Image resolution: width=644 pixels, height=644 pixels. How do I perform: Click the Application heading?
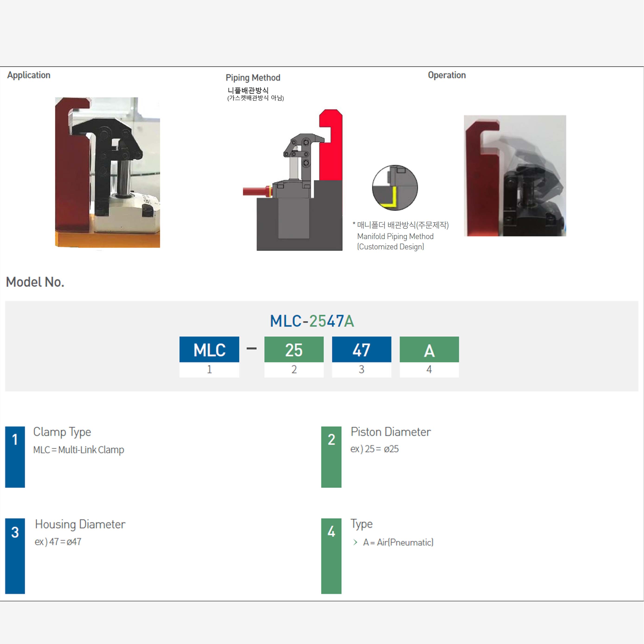pyautogui.click(x=29, y=75)
